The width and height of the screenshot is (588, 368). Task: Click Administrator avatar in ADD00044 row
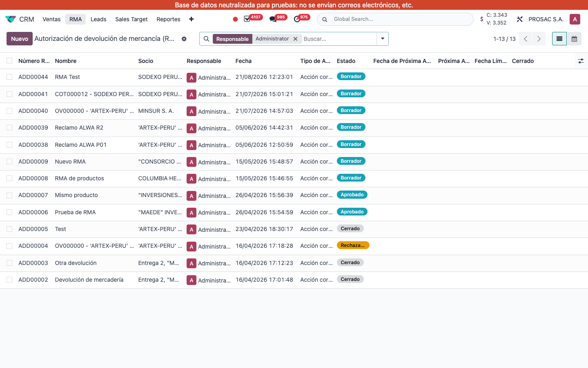(192, 78)
